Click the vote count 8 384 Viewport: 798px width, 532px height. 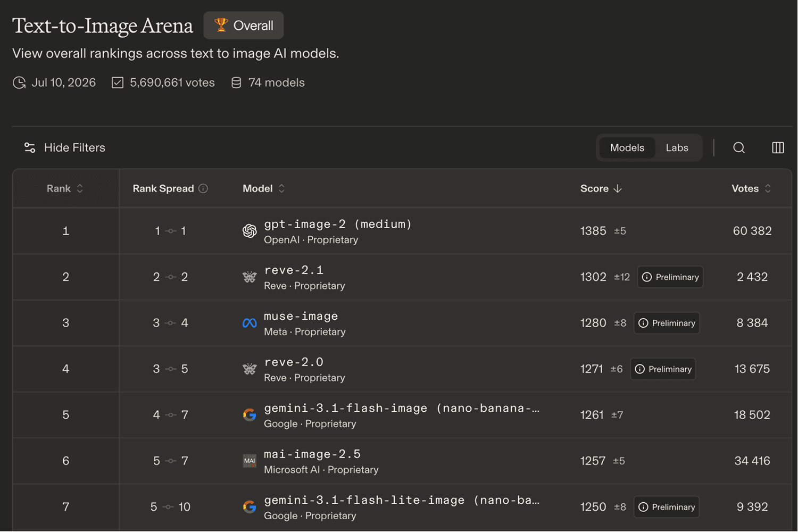pos(752,323)
